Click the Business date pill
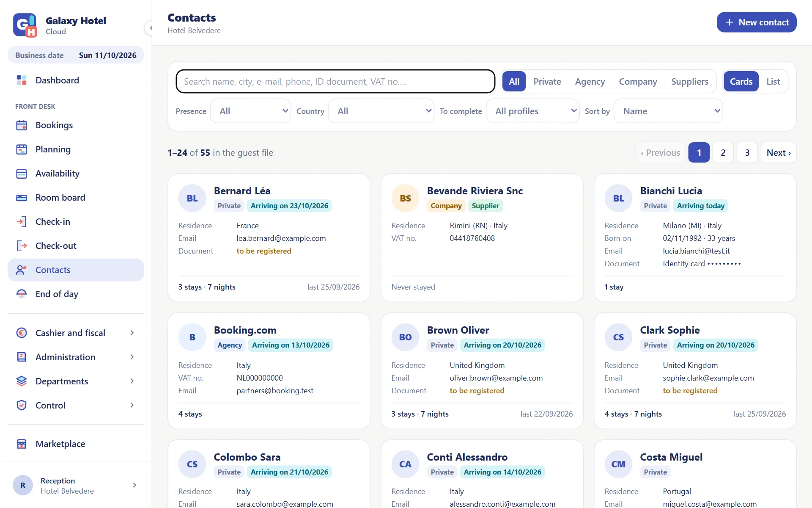812x508 pixels. point(76,55)
